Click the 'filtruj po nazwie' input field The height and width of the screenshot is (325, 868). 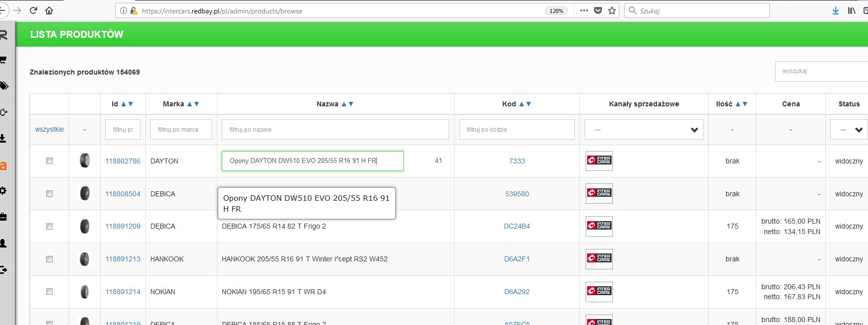pos(335,130)
